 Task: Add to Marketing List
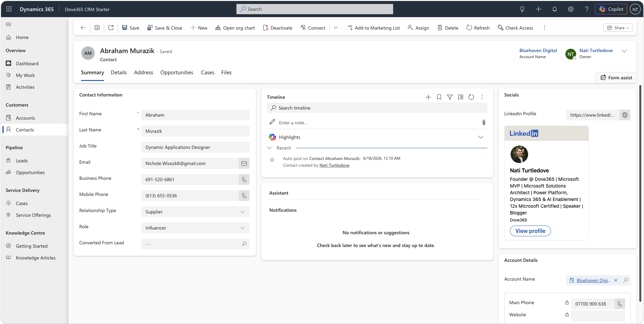tap(374, 28)
